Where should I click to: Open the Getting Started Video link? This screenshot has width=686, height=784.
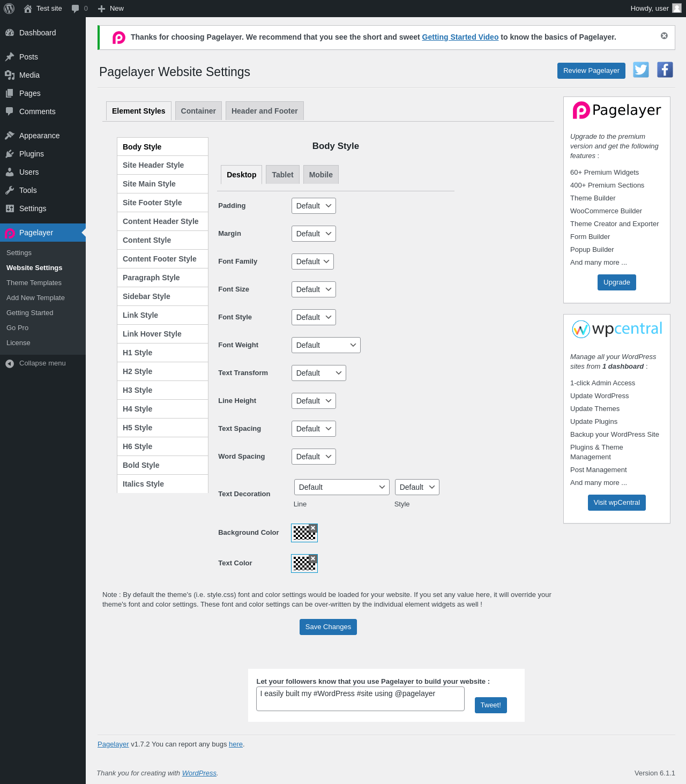click(460, 37)
